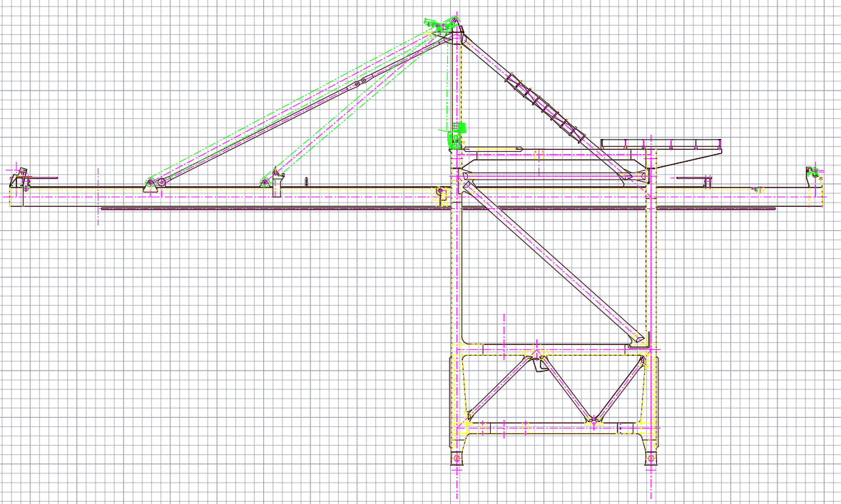Viewport: 841px width, 504px height.
Task: Select the long trolley rail under the boom
Action: tap(438, 209)
